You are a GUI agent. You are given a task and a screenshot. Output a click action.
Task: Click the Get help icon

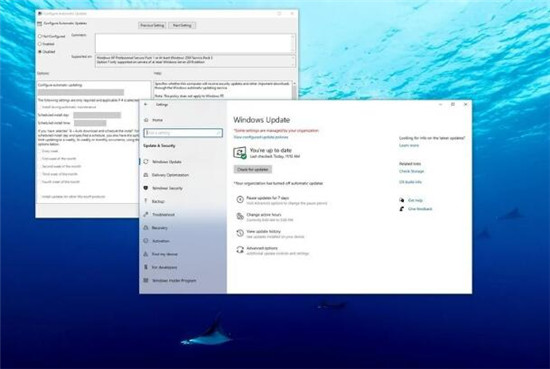402,200
